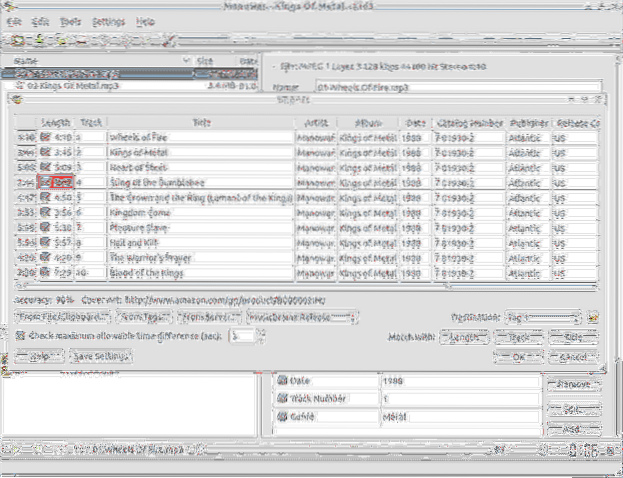Toggle Check maximum allowable time difference checkbox
623x478 pixels.
pyautogui.click(x=20, y=336)
